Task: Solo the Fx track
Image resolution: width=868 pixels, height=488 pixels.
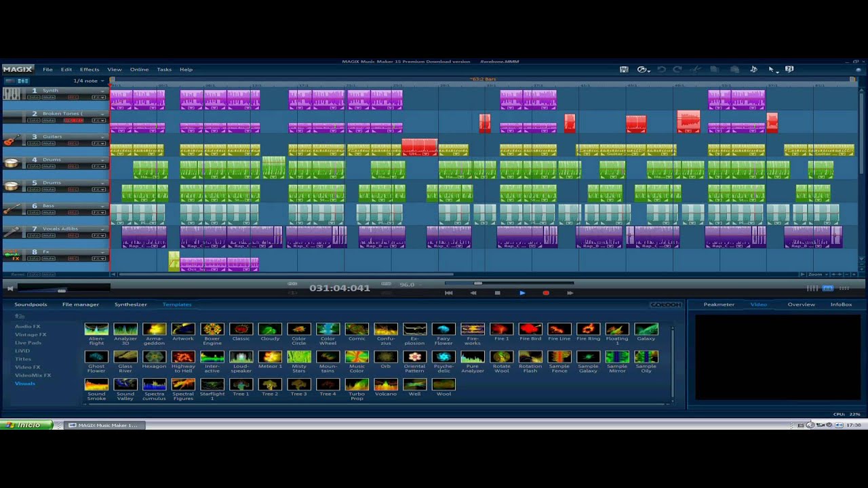Action: click(33, 258)
